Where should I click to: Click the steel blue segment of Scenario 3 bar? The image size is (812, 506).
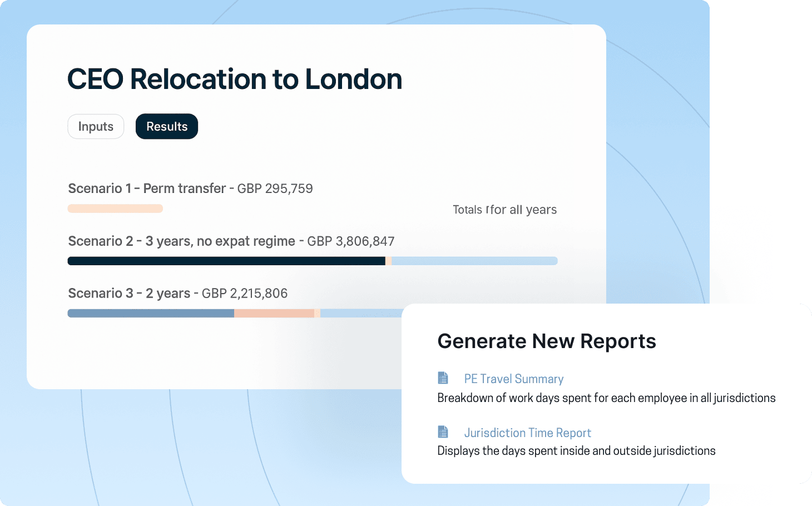coord(150,313)
